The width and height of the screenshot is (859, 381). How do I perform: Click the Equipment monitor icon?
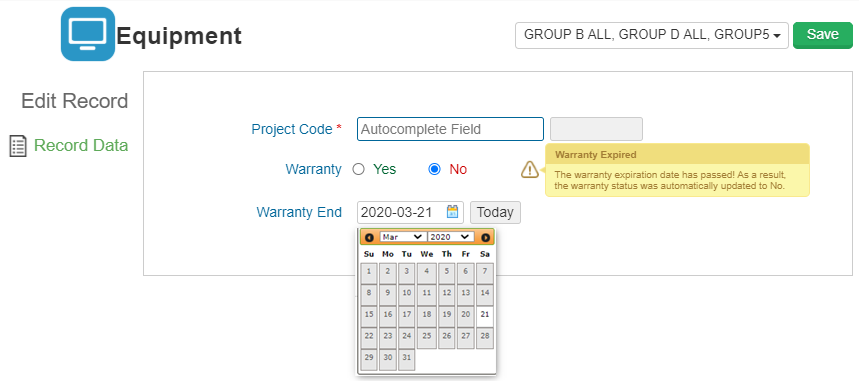[x=88, y=34]
